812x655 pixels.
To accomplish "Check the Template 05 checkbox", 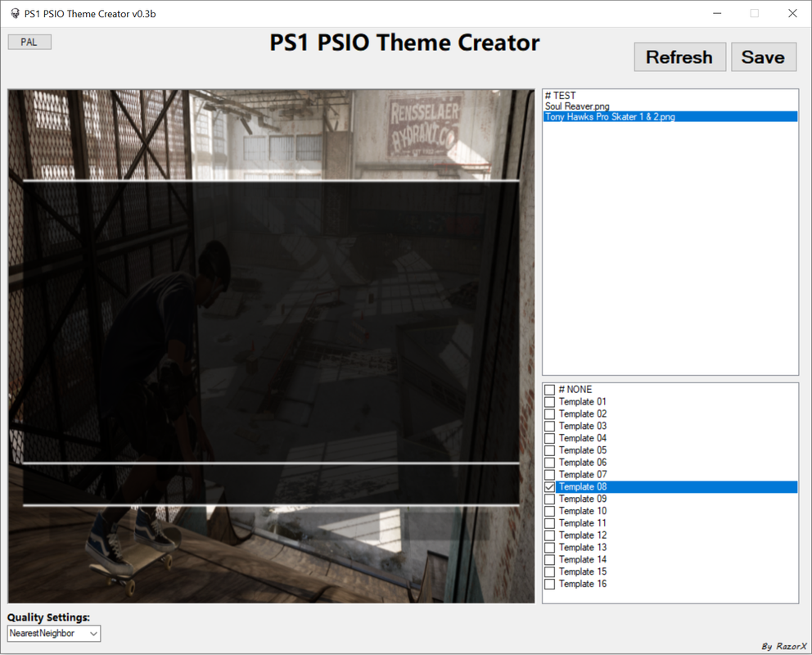I will pos(549,450).
